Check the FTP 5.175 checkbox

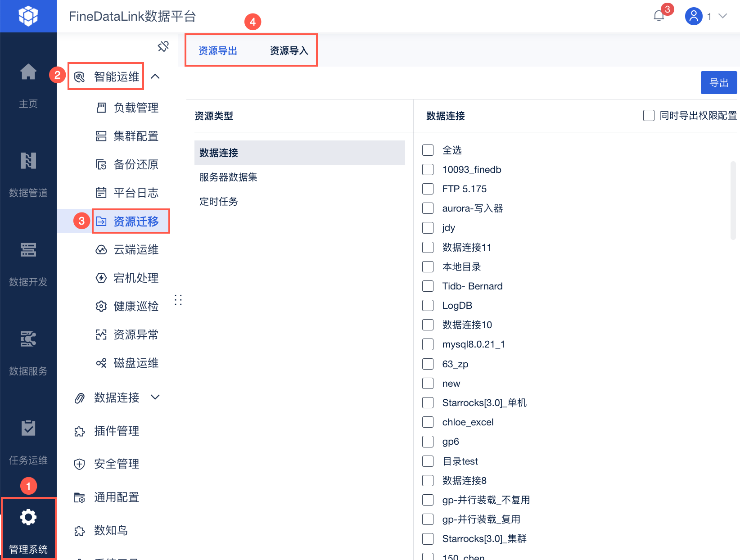click(x=428, y=189)
